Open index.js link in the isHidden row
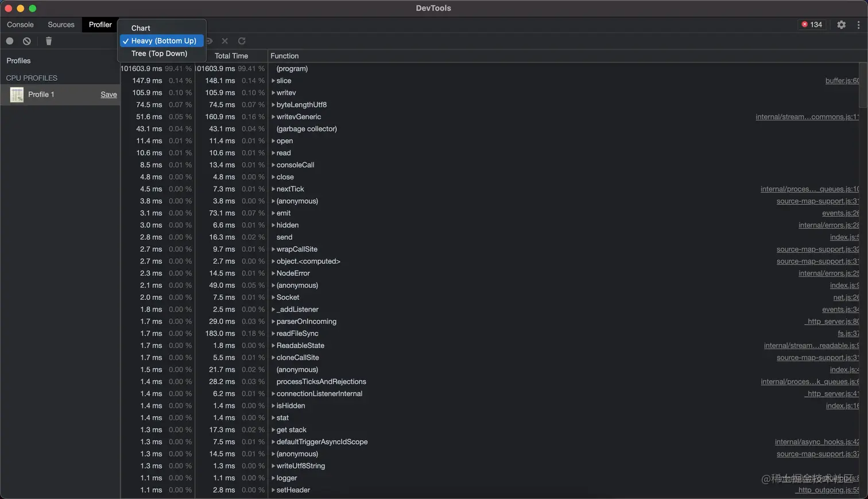This screenshot has width=868, height=499. point(843,406)
